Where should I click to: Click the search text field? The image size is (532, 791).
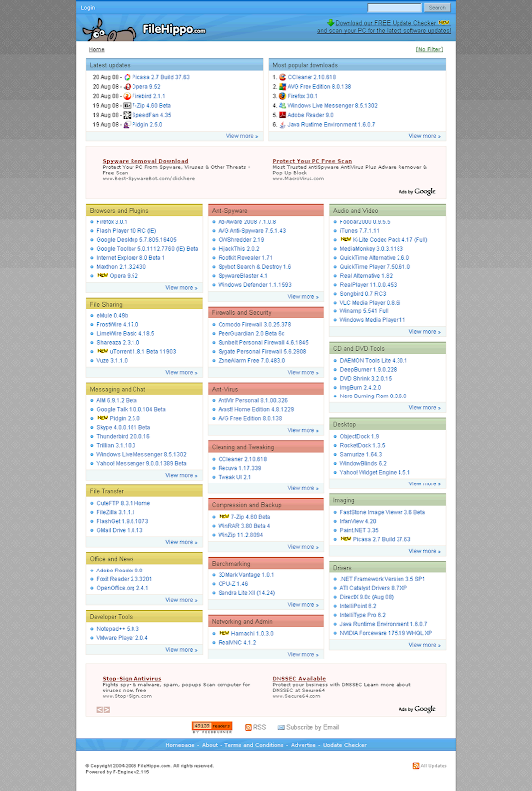395,8
